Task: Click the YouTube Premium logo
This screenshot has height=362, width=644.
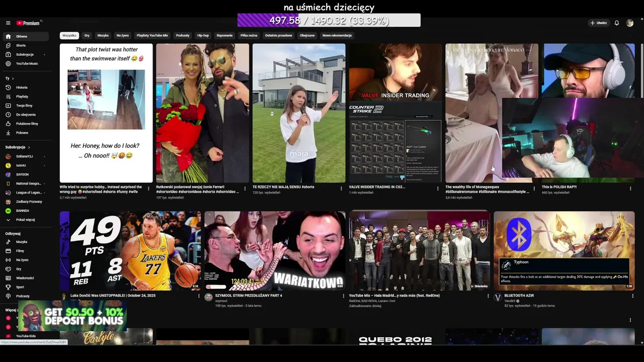Action: coord(28,23)
